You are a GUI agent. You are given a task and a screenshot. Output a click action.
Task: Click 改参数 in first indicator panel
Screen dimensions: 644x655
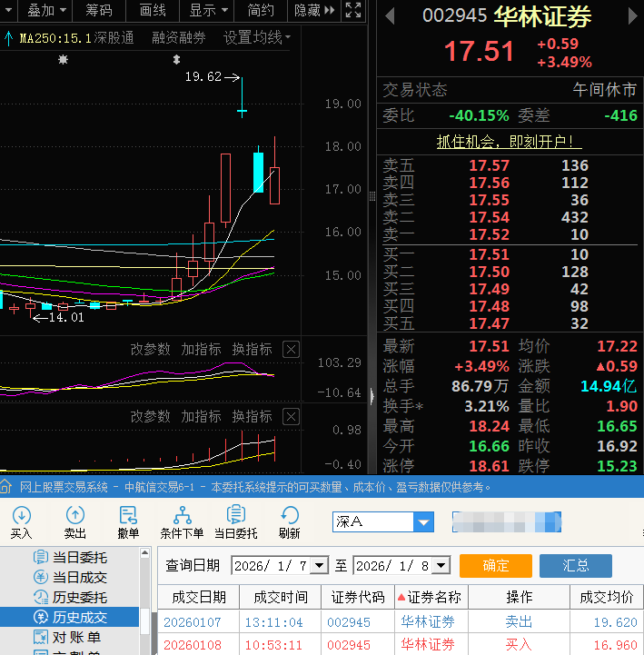tap(151, 349)
